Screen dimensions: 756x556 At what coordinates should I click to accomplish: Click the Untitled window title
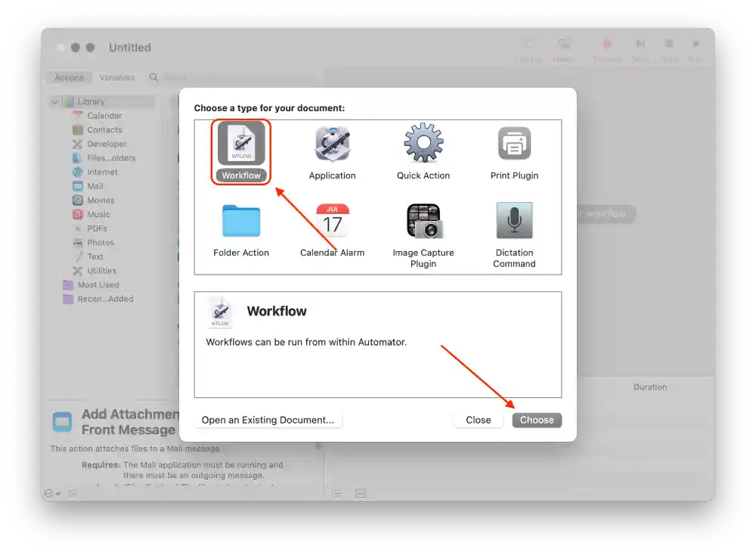(x=130, y=48)
